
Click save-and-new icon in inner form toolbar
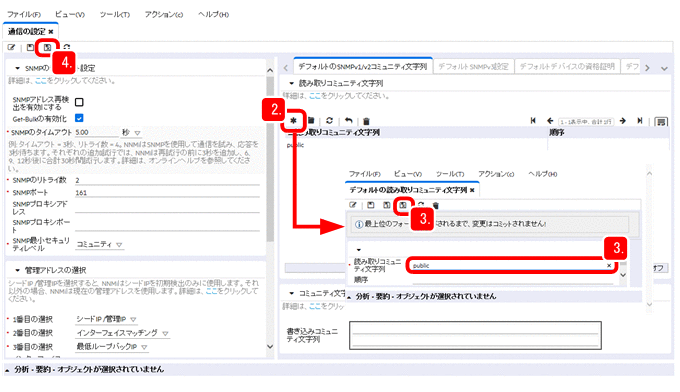pyautogui.click(x=386, y=205)
